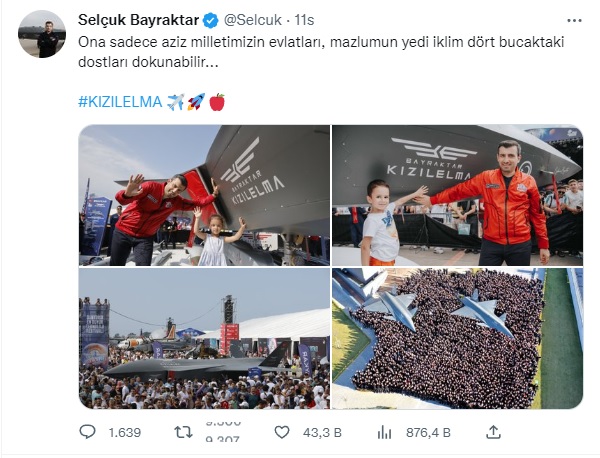600x458 pixels.
Task: Click the 876,4 B views count
Action: (x=428, y=433)
